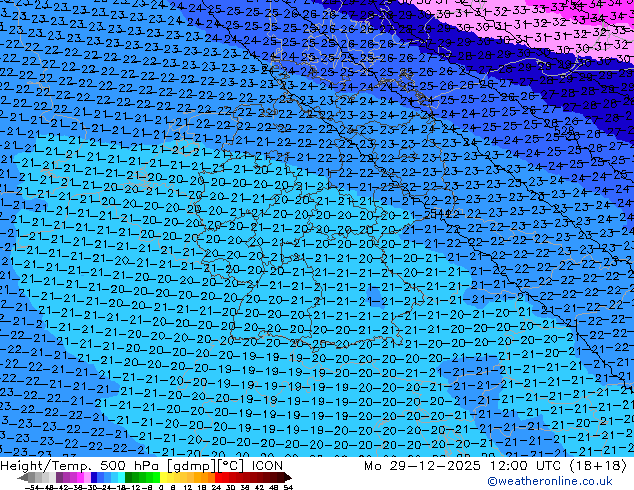Click the gray left arrow end of the color scale
The height and width of the screenshot is (490, 634).
tap(23, 477)
